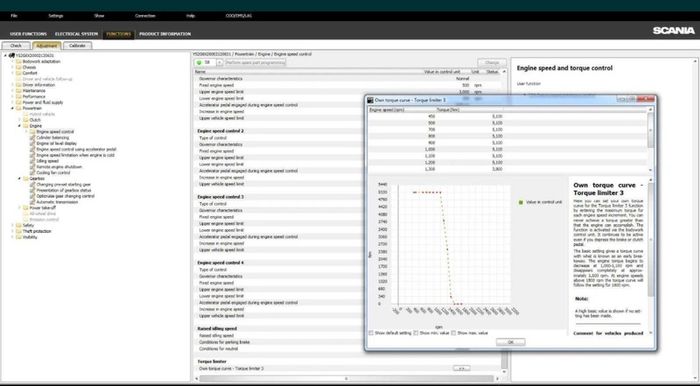The height and width of the screenshot is (386, 700).
Task: Click vehicle icon at tree root
Action: coord(12,56)
